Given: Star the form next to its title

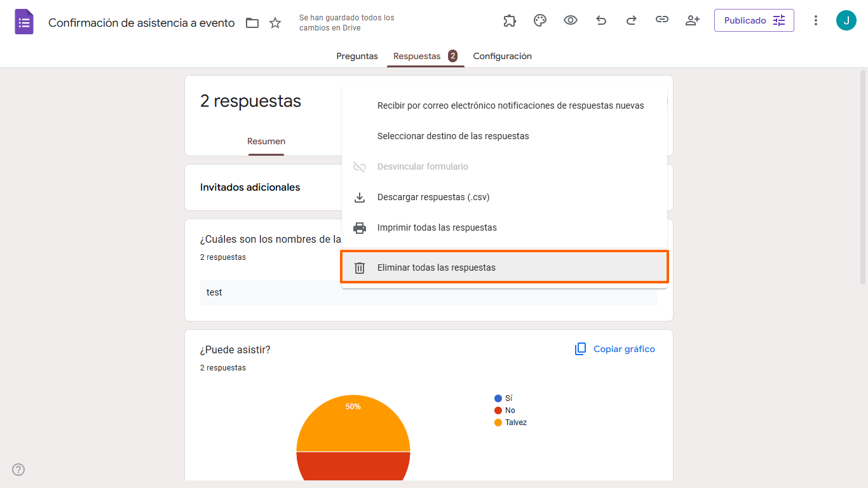Looking at the screenshot, I should point(275,22).
